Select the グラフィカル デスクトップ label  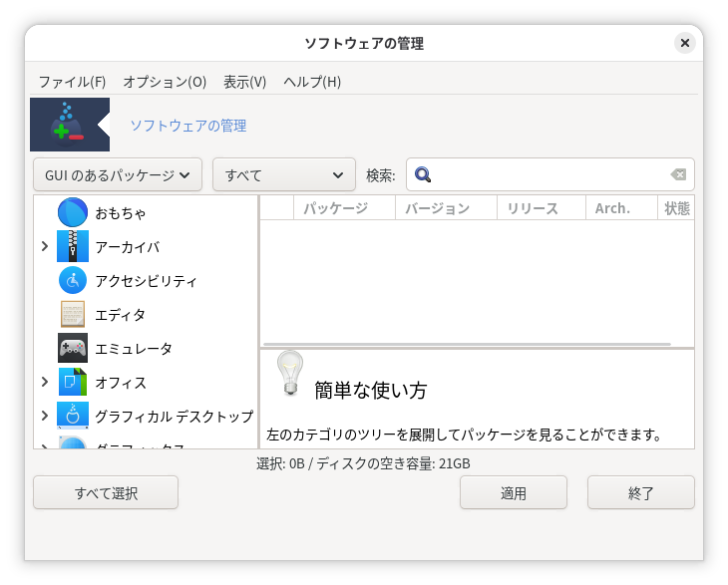175,417
